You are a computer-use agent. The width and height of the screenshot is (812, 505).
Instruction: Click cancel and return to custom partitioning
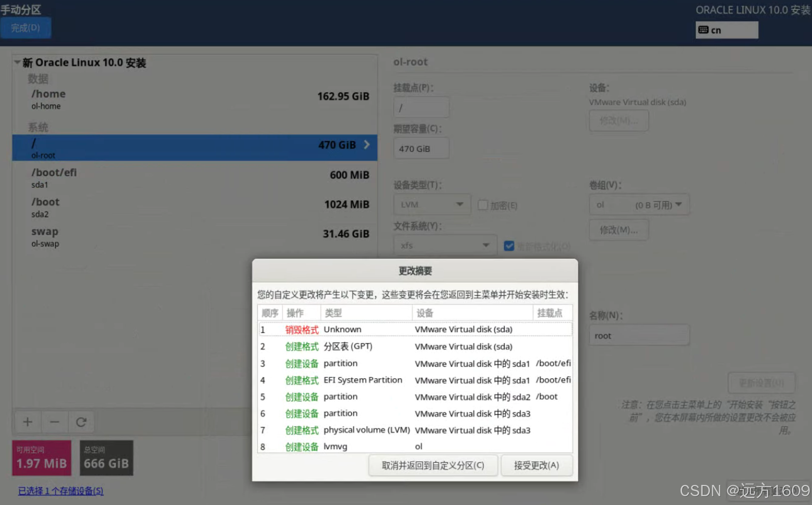(433, 465)
